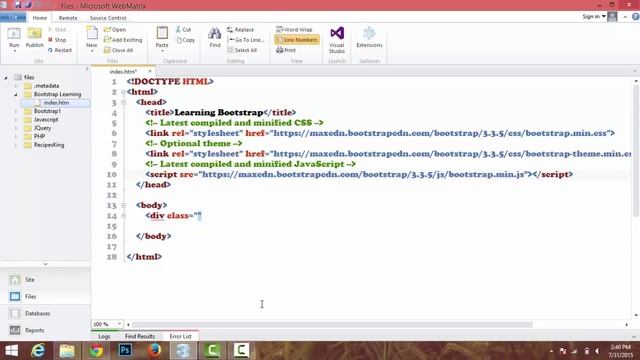Select index.htm in file tree

click(x=56, y=102)
